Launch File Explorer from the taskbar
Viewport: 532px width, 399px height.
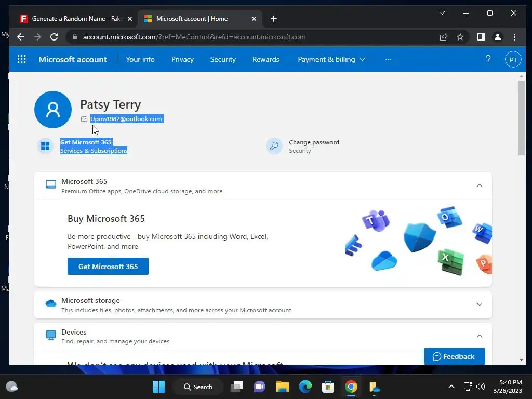coord(282,387)
